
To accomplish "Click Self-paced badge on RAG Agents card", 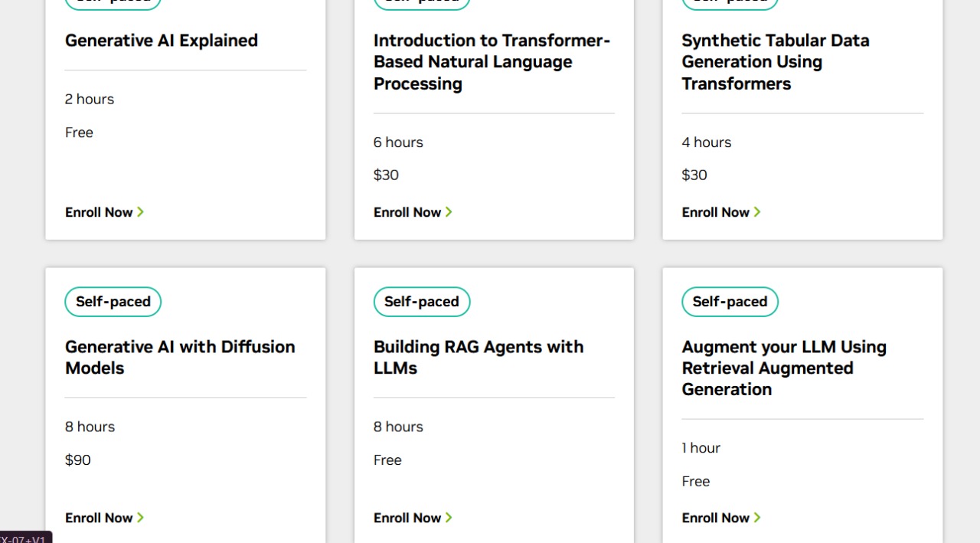I will tap(422, 302).
